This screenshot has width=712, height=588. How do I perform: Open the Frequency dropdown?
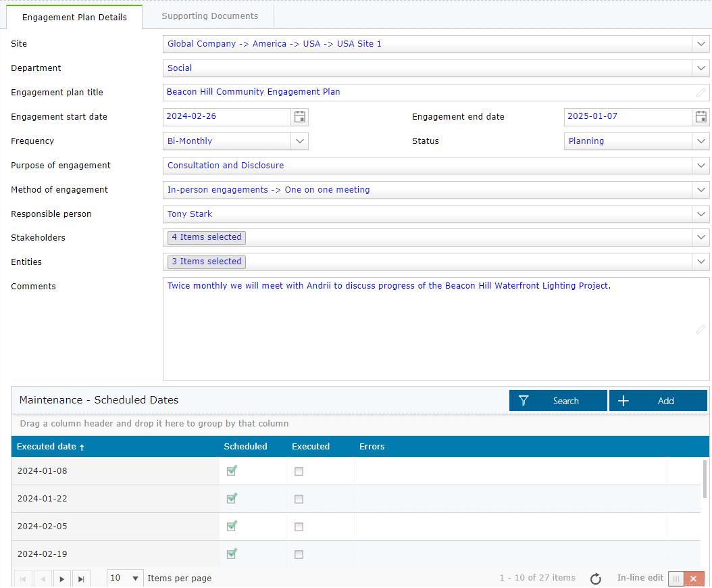(299, 141)
